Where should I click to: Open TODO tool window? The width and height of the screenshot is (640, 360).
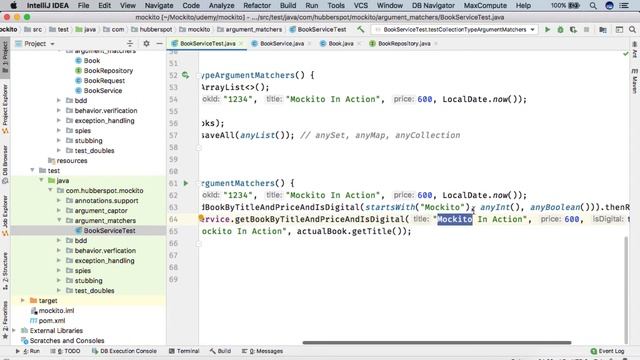[x=65, y=351]
